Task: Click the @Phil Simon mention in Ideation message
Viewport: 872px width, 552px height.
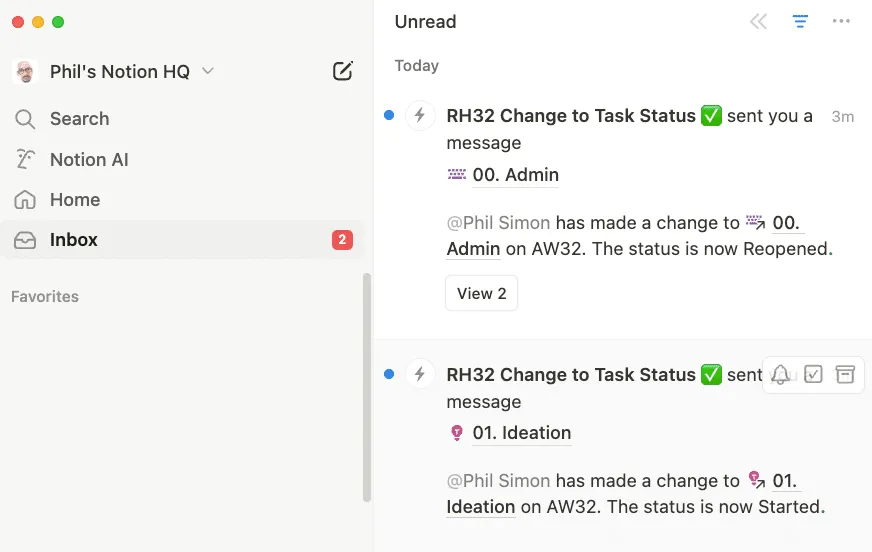Action: [x=498, y=481]
